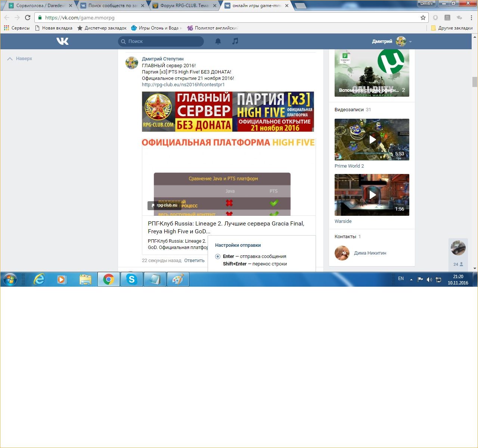Open the Новая вкладка bookmark
Image resolution: width=478 pixels, height=448 pixels.
click(x=53, y=28)
